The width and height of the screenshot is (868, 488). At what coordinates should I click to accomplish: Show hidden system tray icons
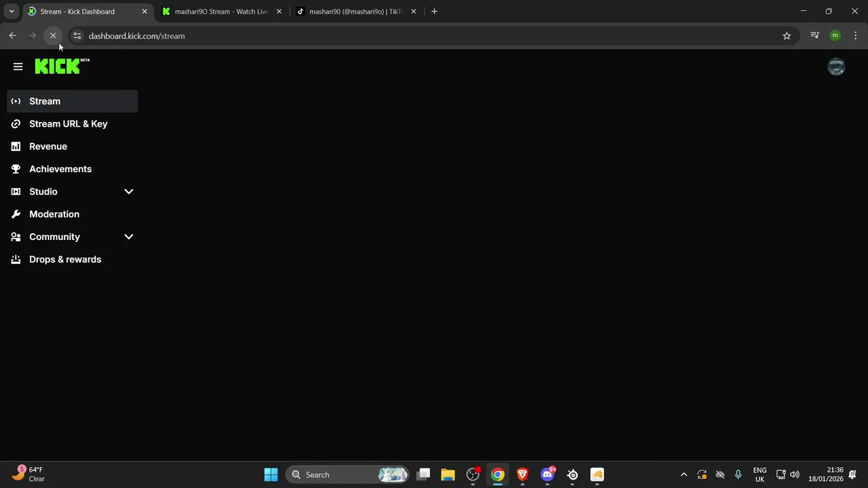684,474
